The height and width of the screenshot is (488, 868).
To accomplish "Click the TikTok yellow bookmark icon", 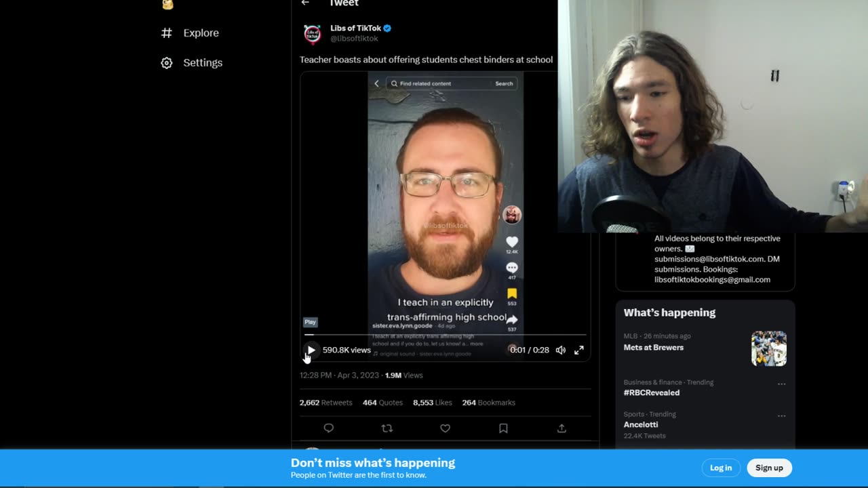I will tap(512, 293).
